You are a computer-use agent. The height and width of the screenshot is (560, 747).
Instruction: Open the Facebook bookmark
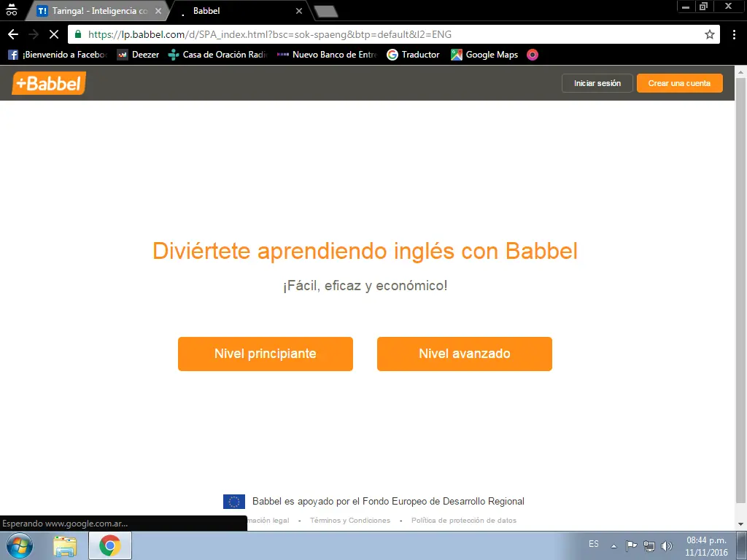click(58, 55)
